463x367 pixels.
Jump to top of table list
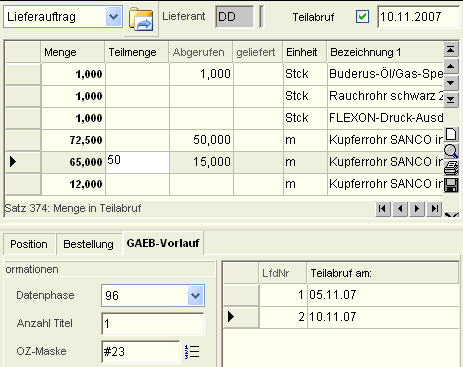(451, 50)
